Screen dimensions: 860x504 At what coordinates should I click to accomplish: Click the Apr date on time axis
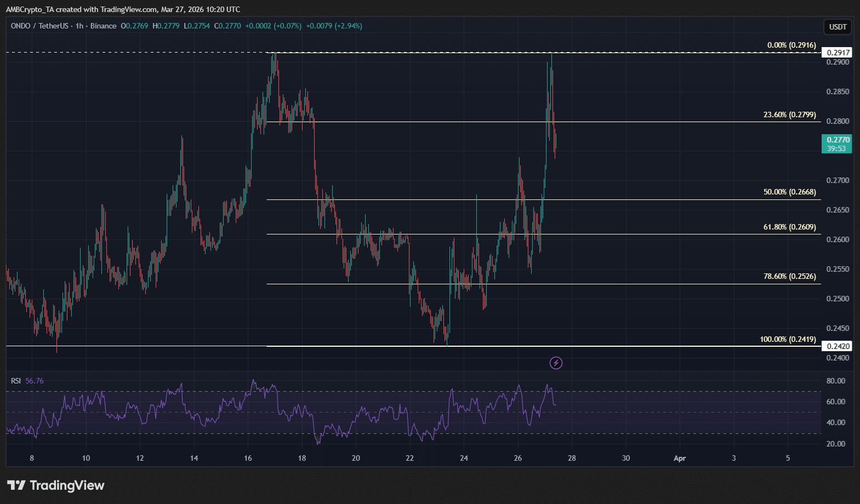[680, 458]
